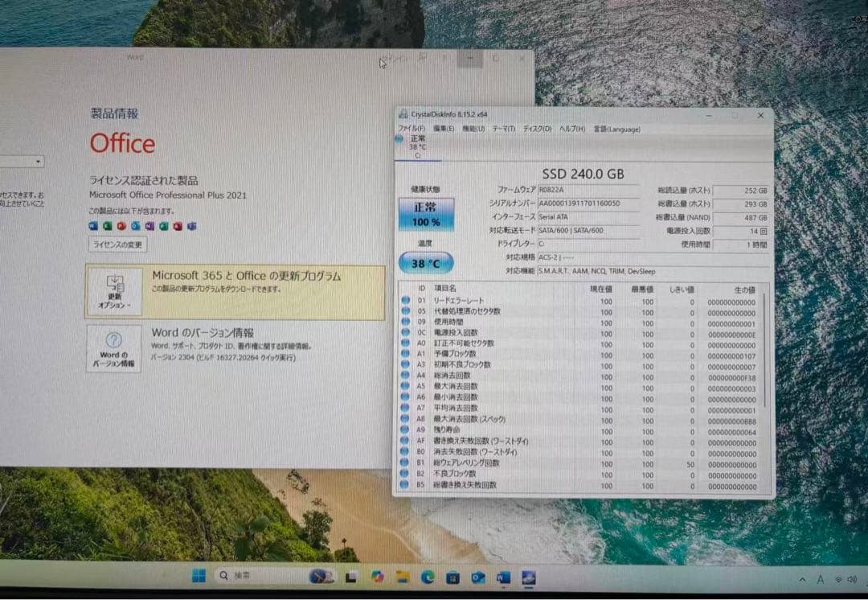
Task: Open Microsoft Edge from the taskbar
Action: (x=426, y=577)
